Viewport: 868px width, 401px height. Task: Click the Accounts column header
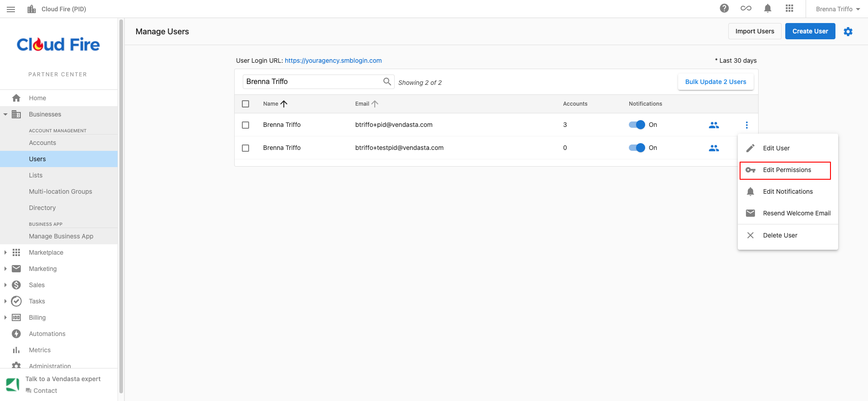(x=575, y=104)
